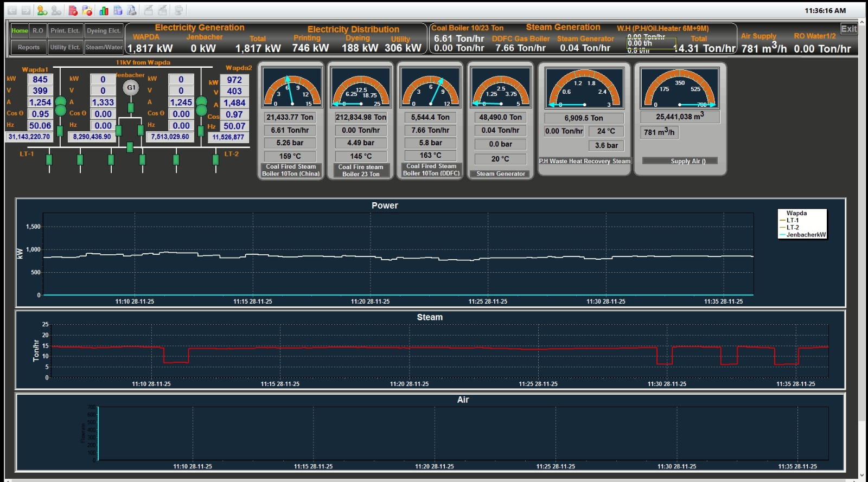868x482 pixels.
Task: Click the Exit button
Action: (x=849, y=29)
